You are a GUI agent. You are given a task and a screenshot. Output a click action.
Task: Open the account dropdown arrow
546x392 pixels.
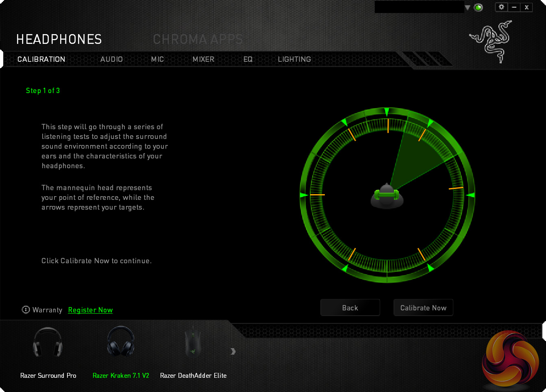pos(468,8)
